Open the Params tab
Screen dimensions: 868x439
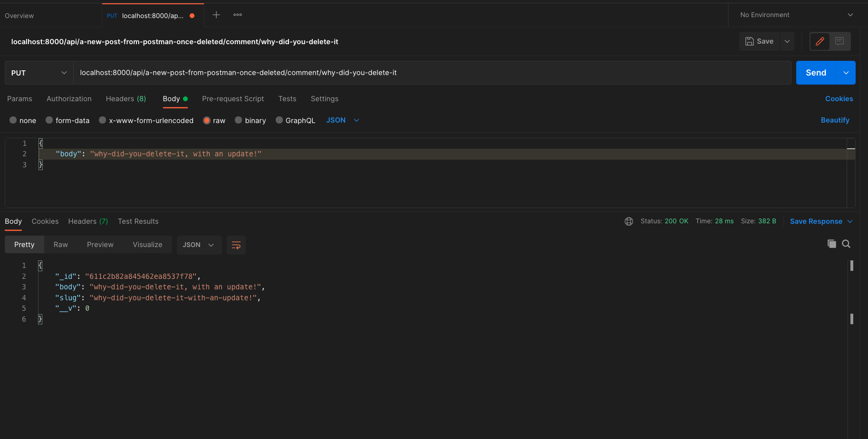(x=19, y=99)
